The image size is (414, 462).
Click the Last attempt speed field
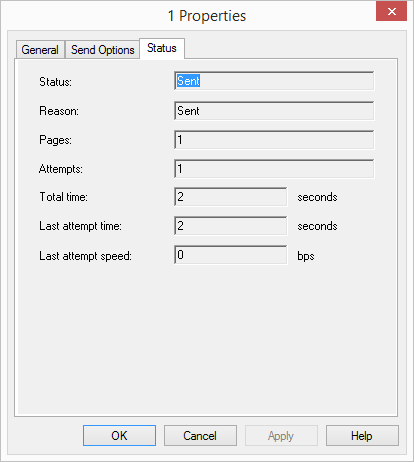[x=230, y=255]
